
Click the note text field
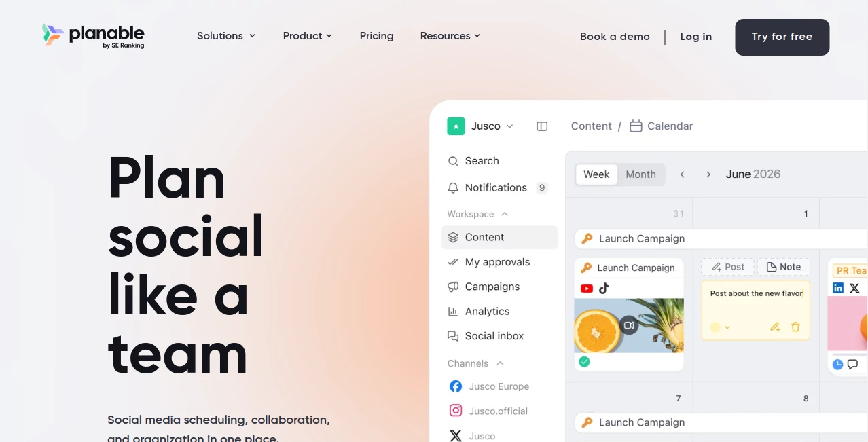click(756, 294)
